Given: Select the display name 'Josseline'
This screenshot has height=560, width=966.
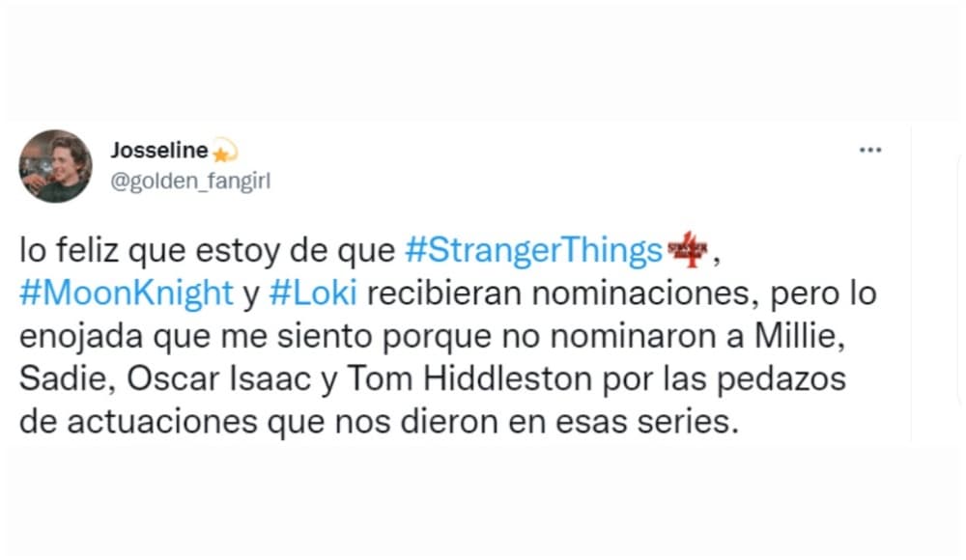Looking at the screenshot, I should coord(158,150).
